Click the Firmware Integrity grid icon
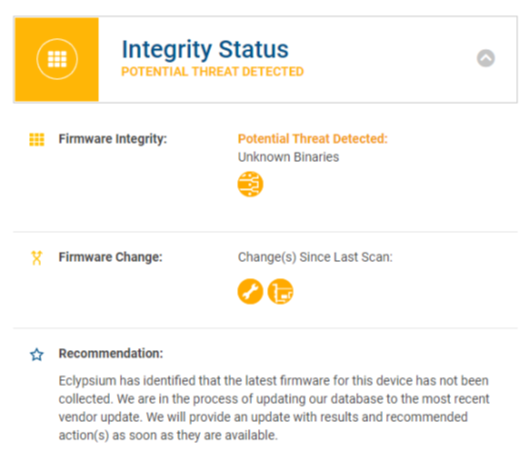 pos(37,139)
